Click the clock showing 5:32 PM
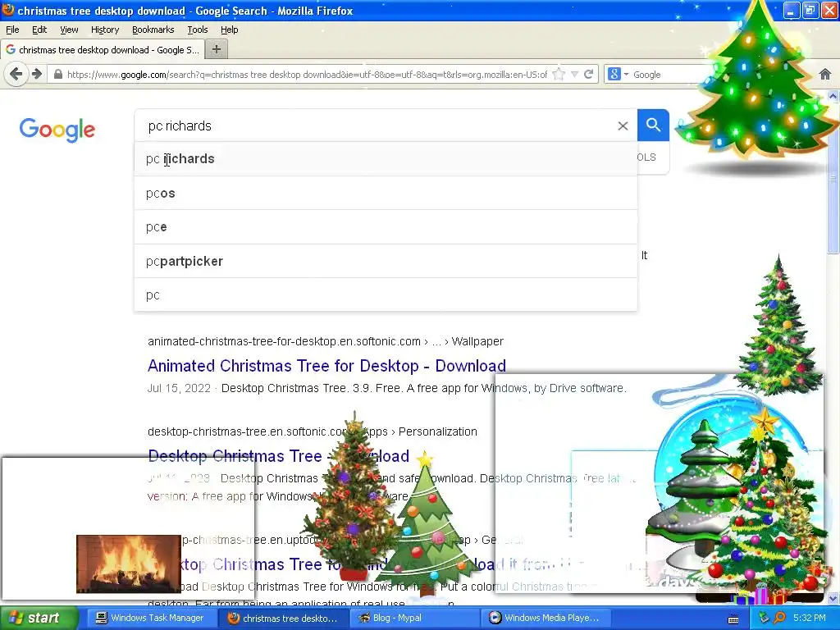The width and height of the screenshot is (840, 630). tap(810, 619)
